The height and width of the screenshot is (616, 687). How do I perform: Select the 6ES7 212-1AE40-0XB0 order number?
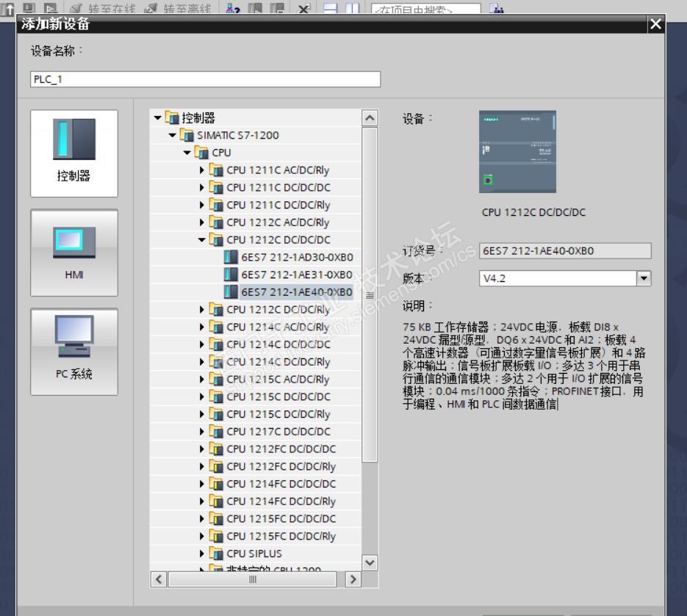[297, 292]
